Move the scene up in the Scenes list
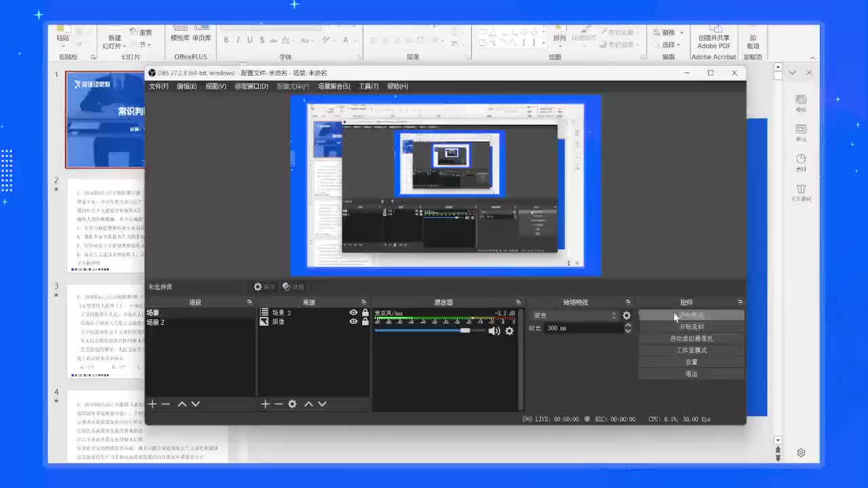This screenshot has height=488, width=868. coord(182,404)
